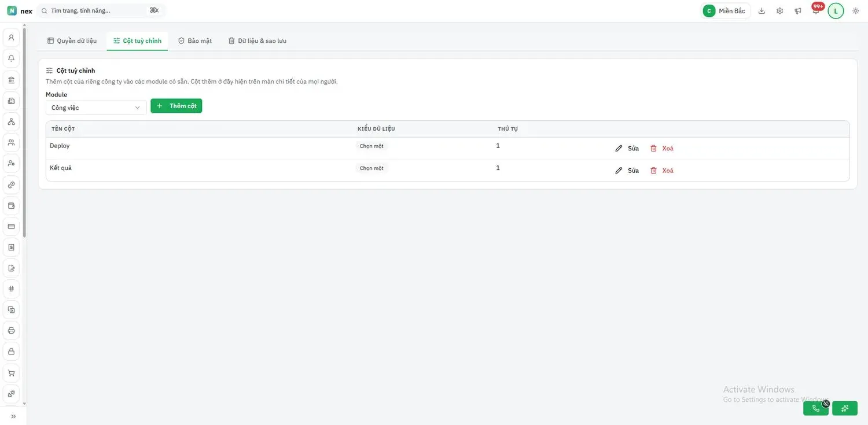Select the Cột tuỳ chỉnh tab
The height and width of the screenshot is (425, 868).
137,41
